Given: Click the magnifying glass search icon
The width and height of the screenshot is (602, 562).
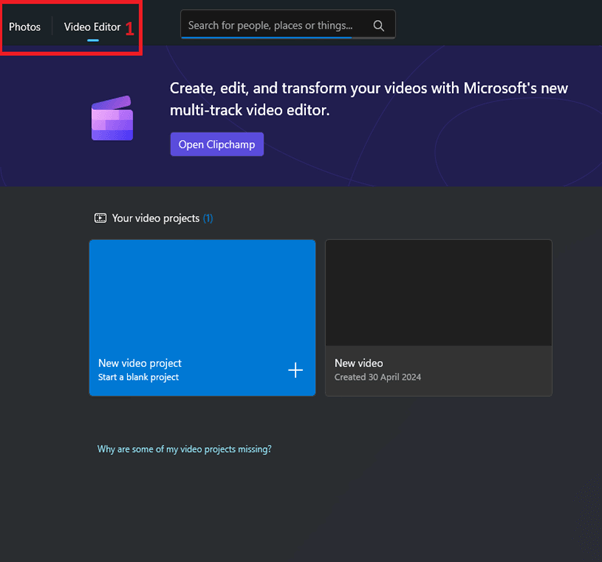Looking at the screenshot, I should click(379, 26).
